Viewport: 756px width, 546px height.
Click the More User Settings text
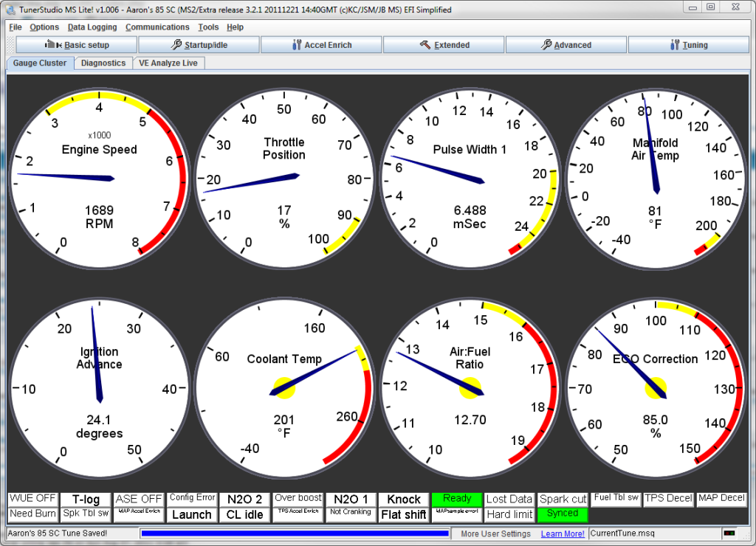(495, 533)
